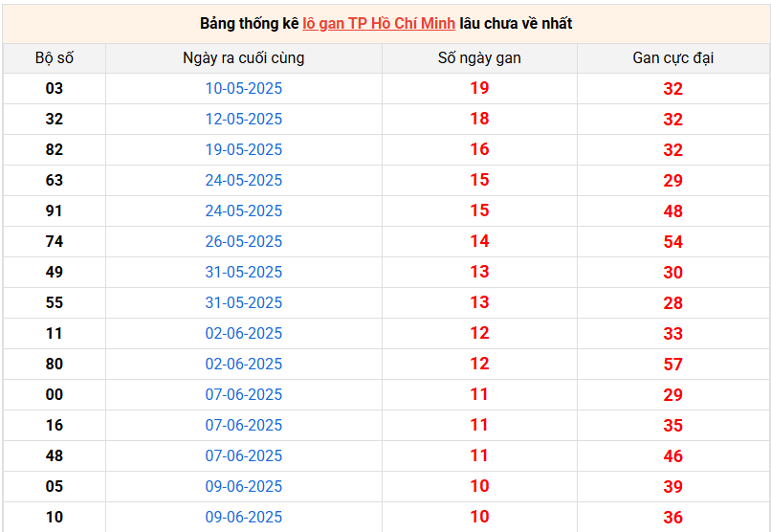Click the maximum gan value 46
This screenshot has width=771, height=532.
673,456
